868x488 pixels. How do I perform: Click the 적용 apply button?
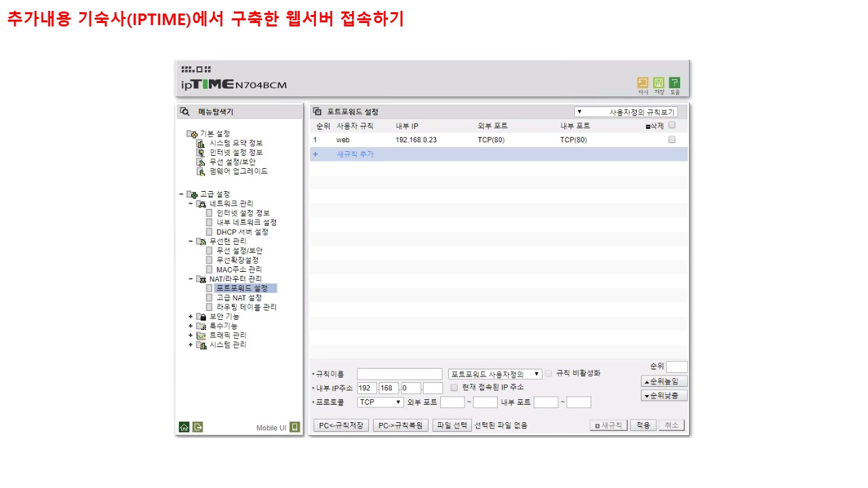643,426
